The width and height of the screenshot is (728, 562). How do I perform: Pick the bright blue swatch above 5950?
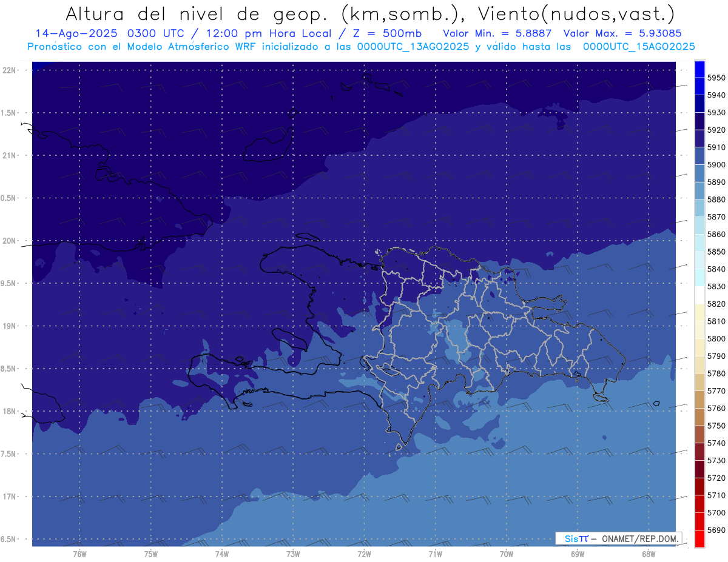(699, 69)
